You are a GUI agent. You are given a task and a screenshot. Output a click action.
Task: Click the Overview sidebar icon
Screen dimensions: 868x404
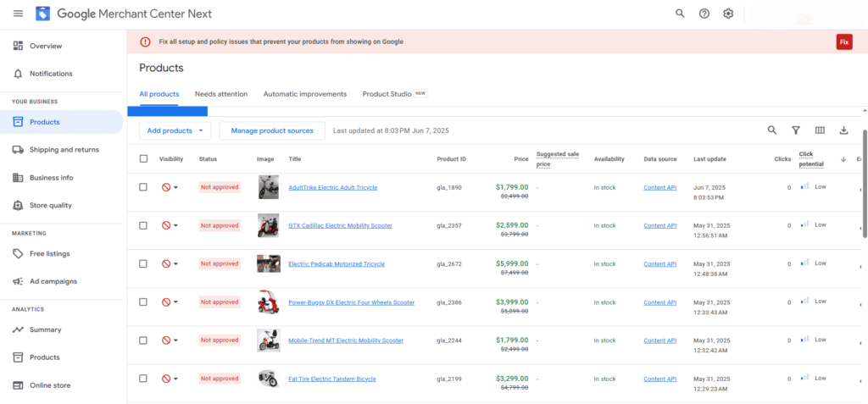pyautogui.click(x=18, y=46)
